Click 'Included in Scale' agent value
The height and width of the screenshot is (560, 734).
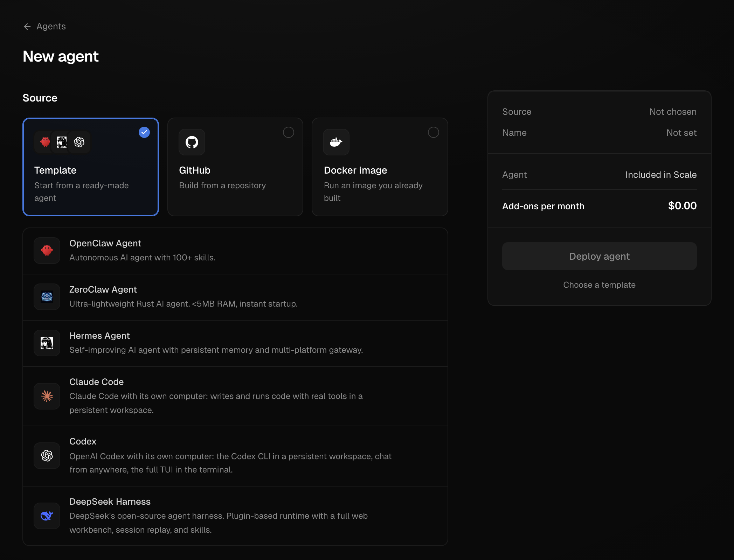pyautogui.click(x=661, y=175)
